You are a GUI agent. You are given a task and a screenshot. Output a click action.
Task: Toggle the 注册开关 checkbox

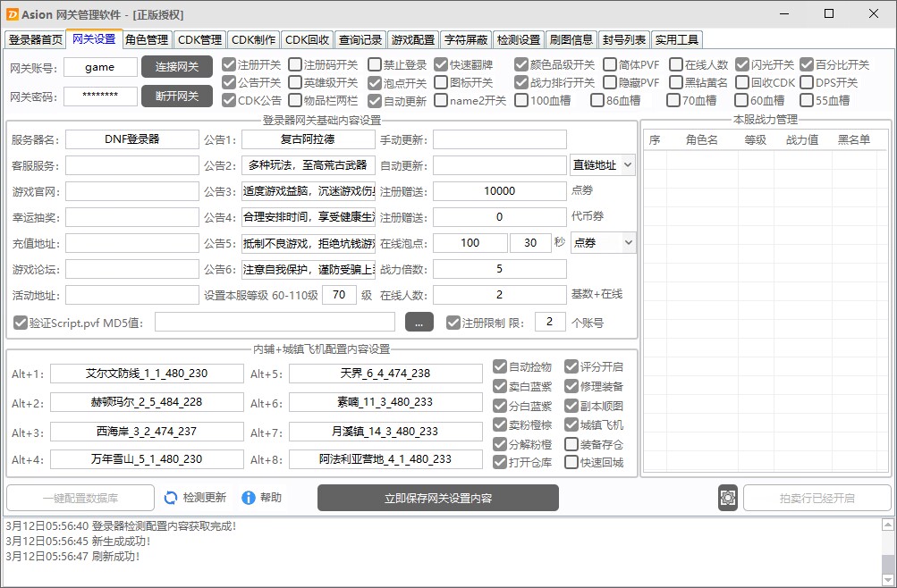pos(229,64)
